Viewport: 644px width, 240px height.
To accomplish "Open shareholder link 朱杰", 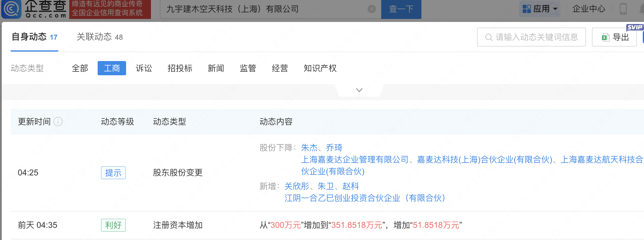I will click(309, 148).
